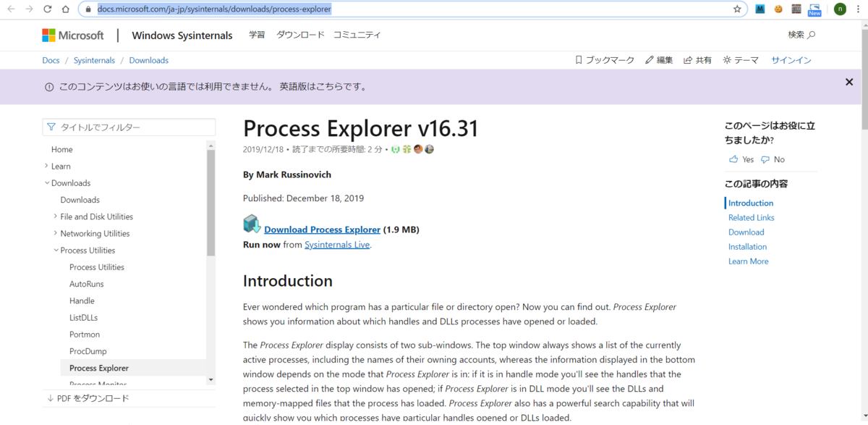Click Windows Sysinternals site title
This screenshot has height=425, width=868.
click(182, 35)
